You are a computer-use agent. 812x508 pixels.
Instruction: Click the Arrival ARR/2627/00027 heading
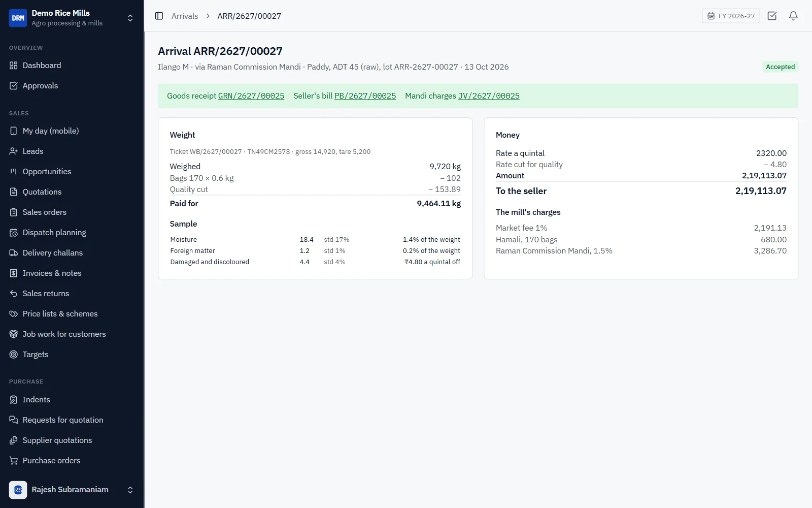(x=220, y=51)
